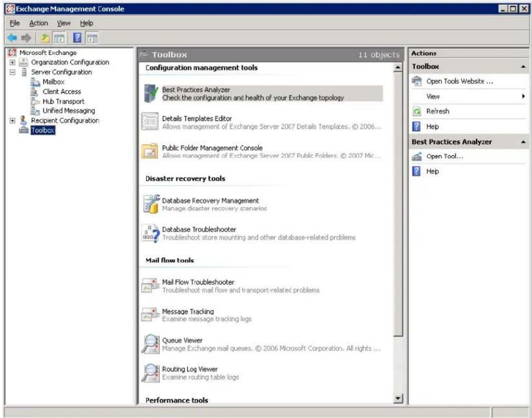This screenshot has height=418, width=532.
Task: Click the Database Recovery Management icon
Action: pyautogui.click(x=151, y=204)
